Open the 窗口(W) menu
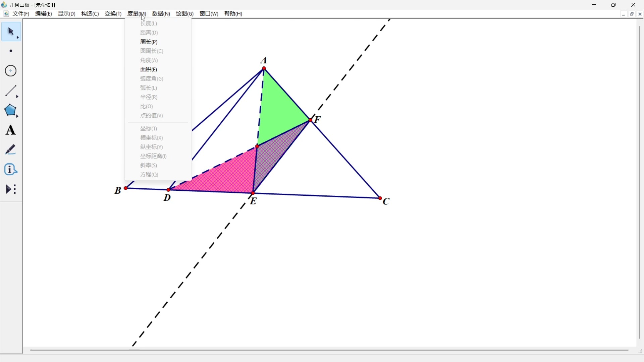The width and height of the screenshot is (644, 362). pos(209,14)
